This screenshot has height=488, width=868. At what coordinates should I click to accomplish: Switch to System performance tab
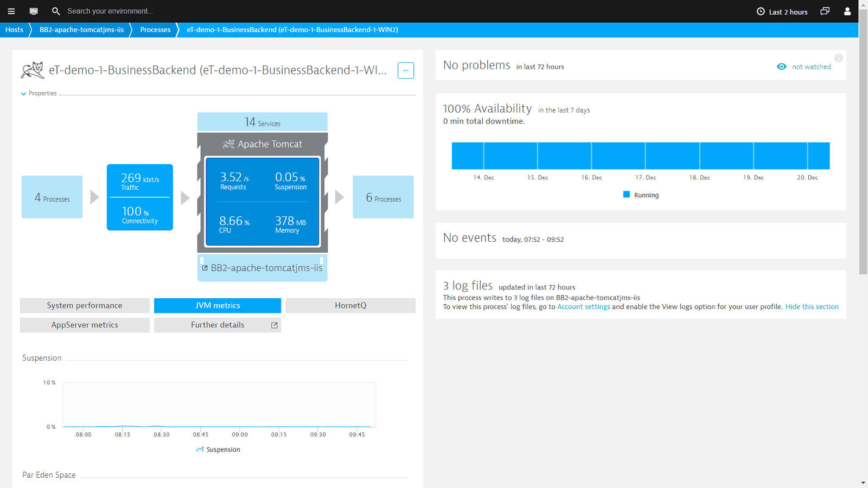pos(85,305)
